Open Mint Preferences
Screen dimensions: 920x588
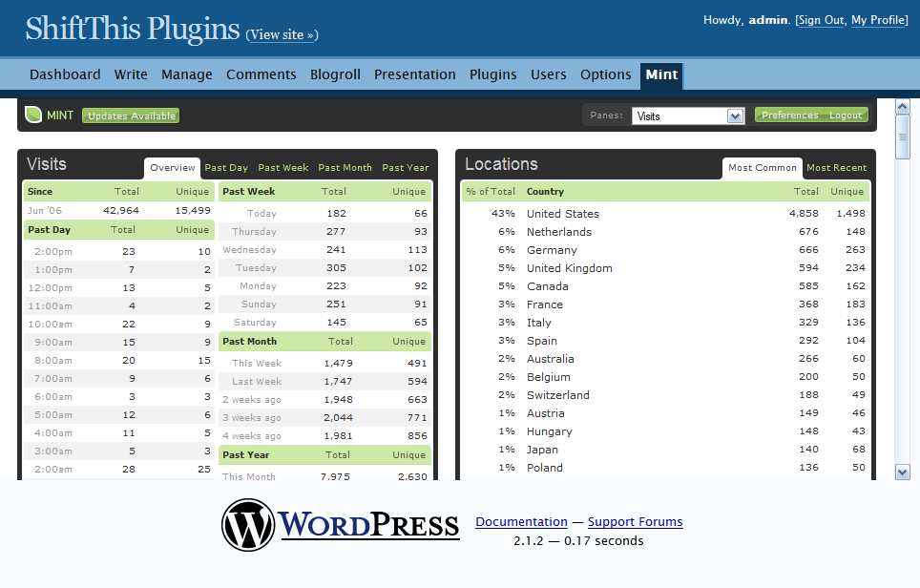point(789,115)
